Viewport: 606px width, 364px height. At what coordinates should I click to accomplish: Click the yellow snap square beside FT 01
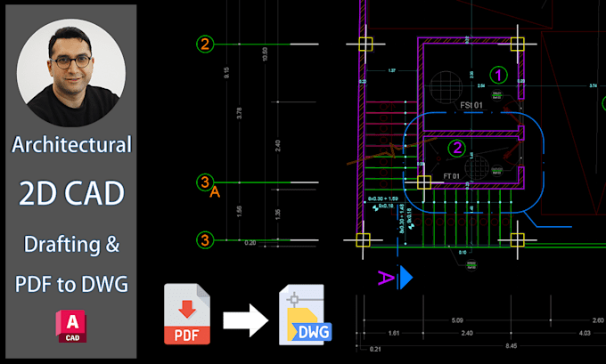point(424,182)
